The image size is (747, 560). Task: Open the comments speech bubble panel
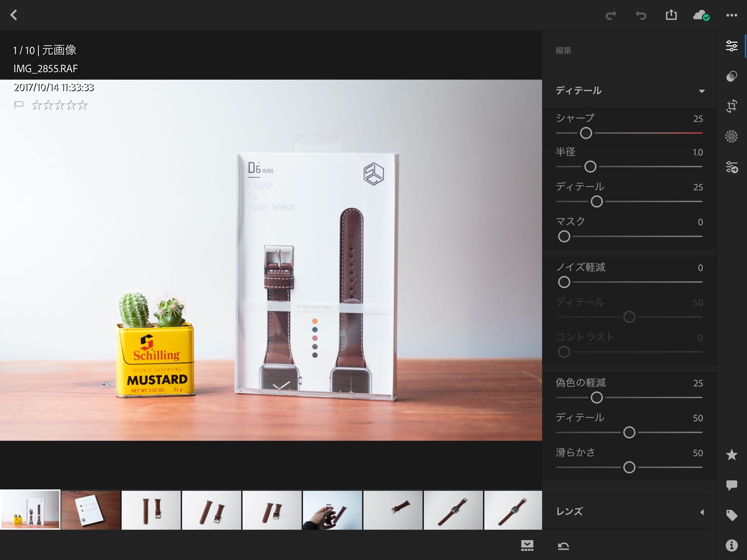coord(732,485)
